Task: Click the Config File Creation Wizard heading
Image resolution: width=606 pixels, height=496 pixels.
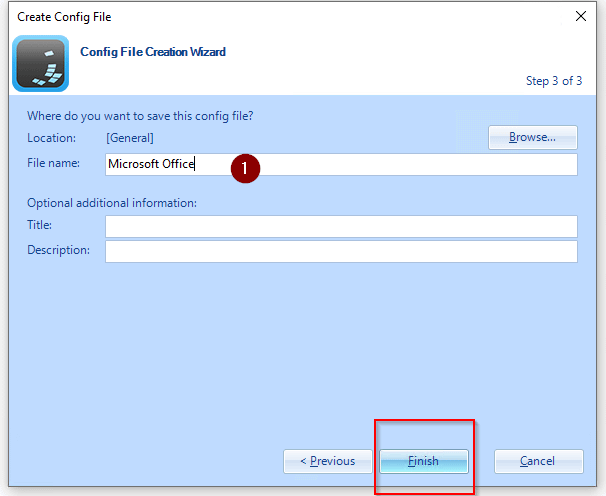Action: 153,52
